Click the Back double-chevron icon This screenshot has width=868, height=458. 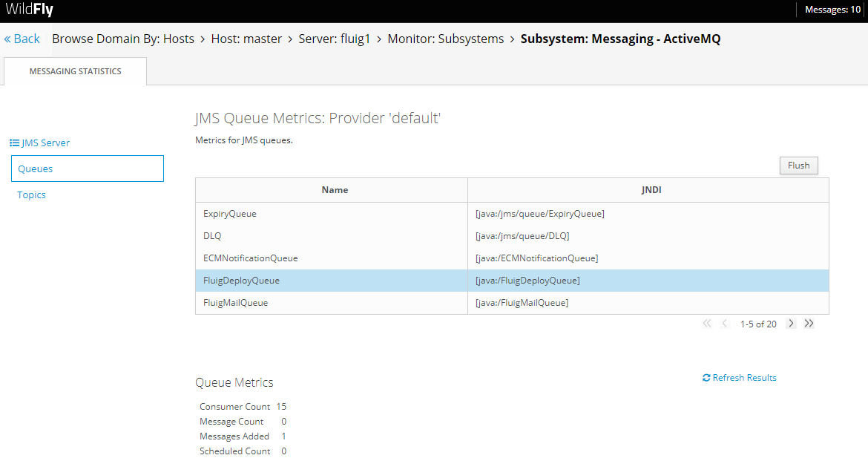coord(7,39)
